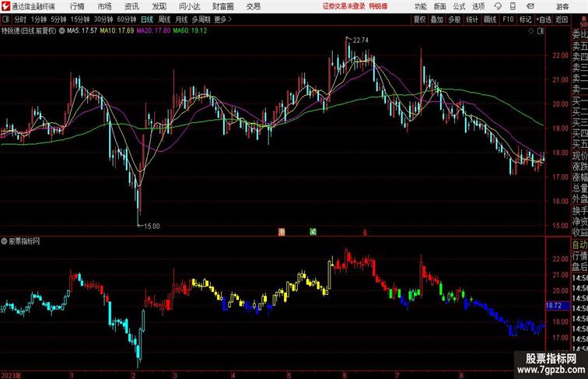The width and height of the screenshot is (588, 379).
Task: Click the 特锐德(日线 前复权) chart title
Action: pos(29,31)
